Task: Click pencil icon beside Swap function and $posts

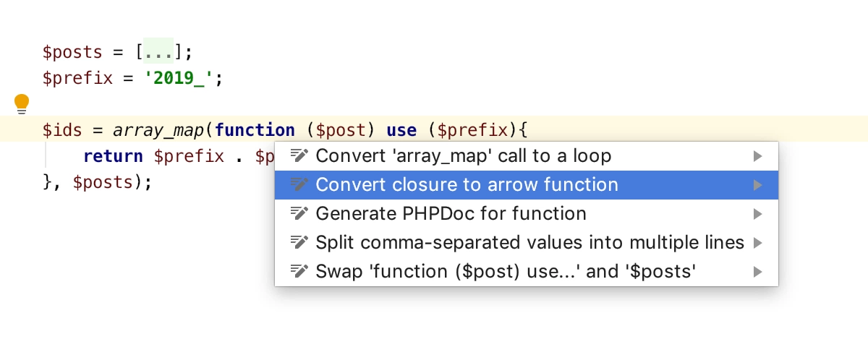Action: point(299,271)
